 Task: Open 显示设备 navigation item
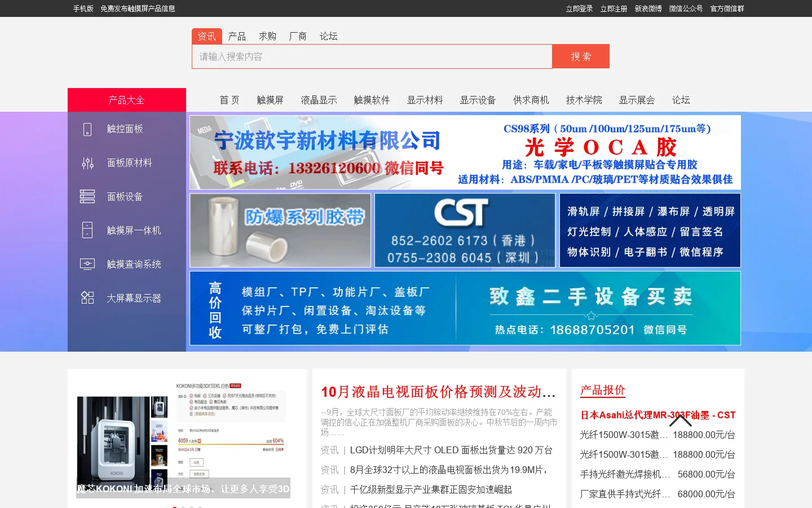tap(478, 100)
